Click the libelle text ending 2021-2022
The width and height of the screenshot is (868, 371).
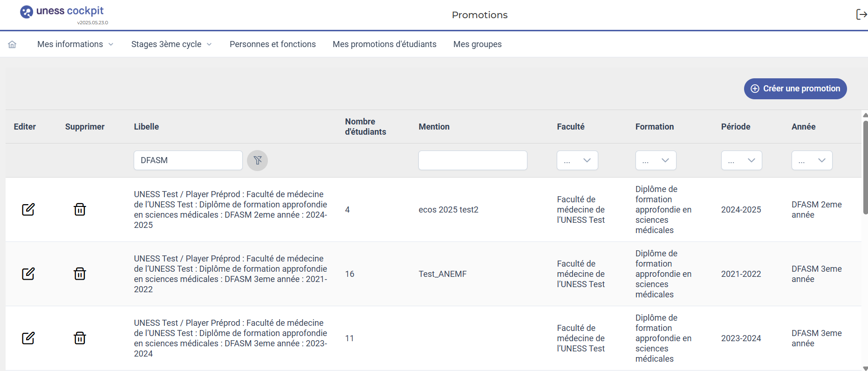(231, 274)
